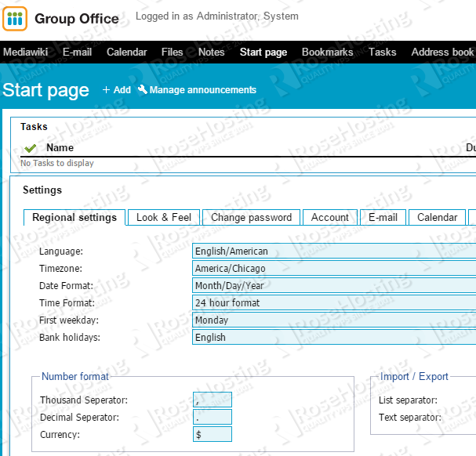This screenshot has height=456, width=476.
Task: Open Mediawiki from the top menu
Action: tap(26, 52)
